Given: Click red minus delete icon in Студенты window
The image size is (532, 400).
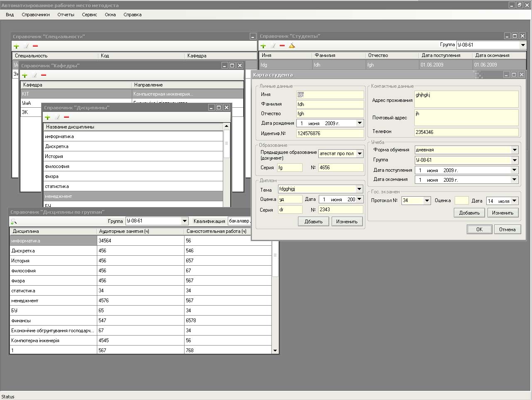Looking at the screenshot, I should point(282,46).
